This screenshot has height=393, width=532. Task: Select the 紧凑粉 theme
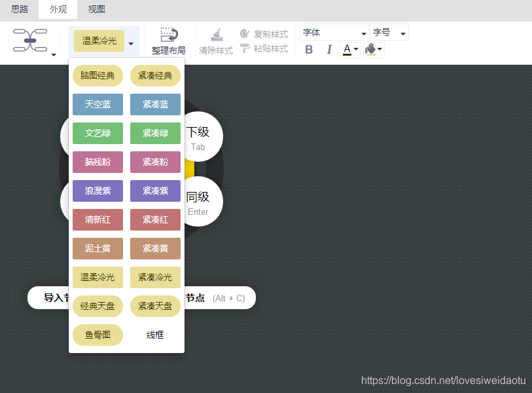[x=155, y=162]
